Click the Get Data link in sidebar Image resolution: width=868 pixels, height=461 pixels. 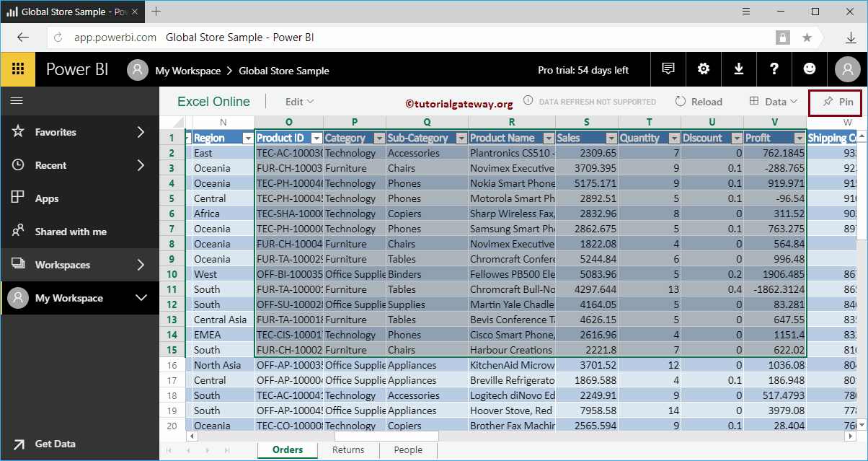tap(56, 444)
